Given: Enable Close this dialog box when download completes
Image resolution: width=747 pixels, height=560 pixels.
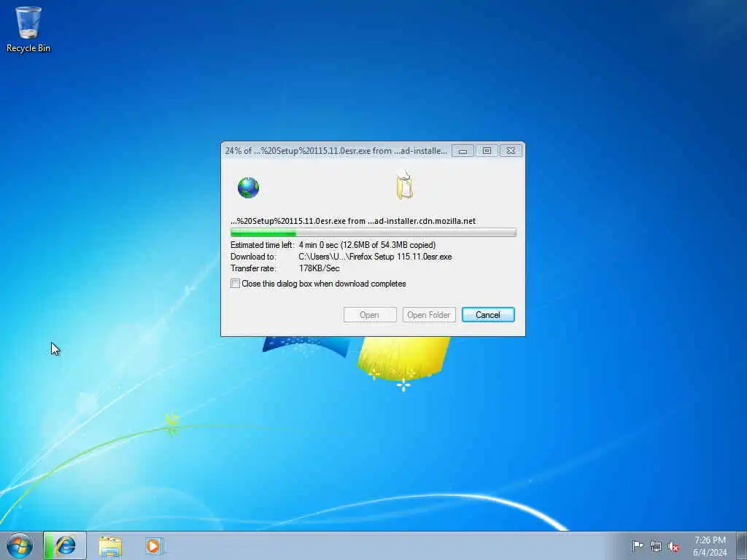Looking at the screenshot, I should [236, 284].
